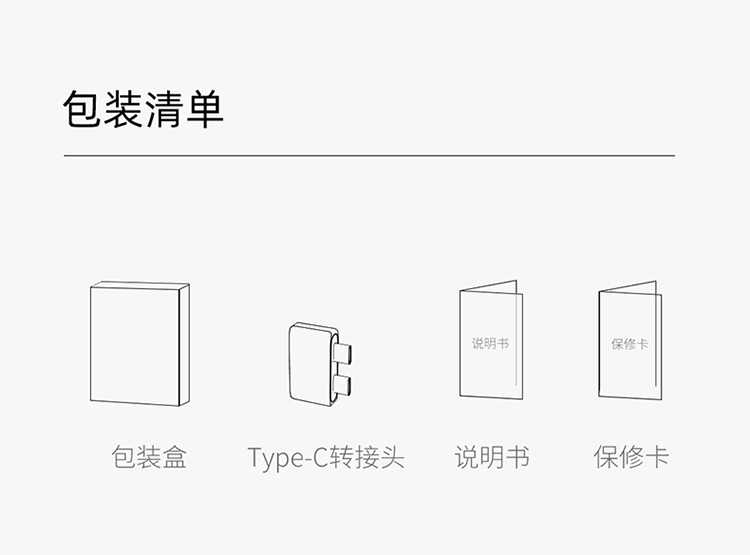This screenshot has width=750, height=555.
Task: Click the upper Type-C plug on adapter
Action: 342,353
